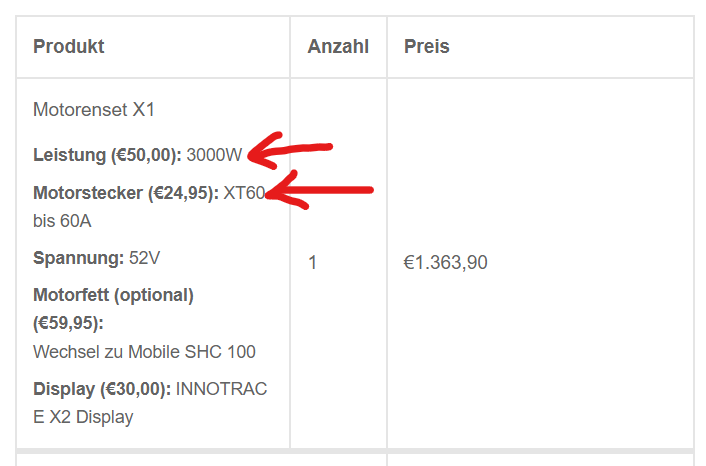The width and height of the screenshot is (706, 466).
Task: Click the Preis column header
Action: (427, 47)
